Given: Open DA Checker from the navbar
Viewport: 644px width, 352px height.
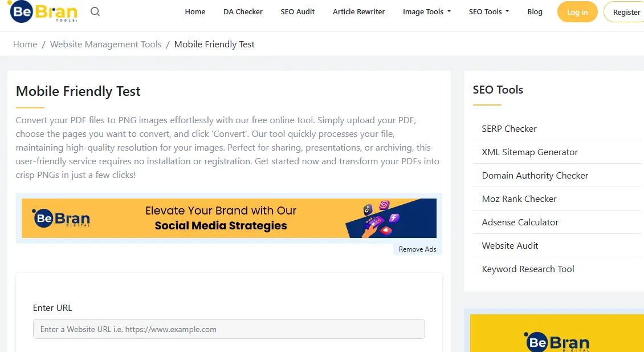Looking at the screenshot, I should coord(243,12).
